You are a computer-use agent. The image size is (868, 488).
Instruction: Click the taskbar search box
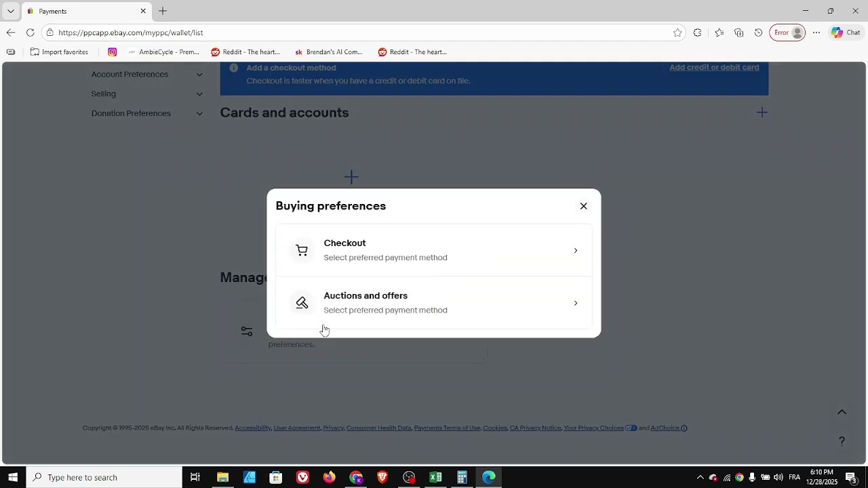click(104, 477)
